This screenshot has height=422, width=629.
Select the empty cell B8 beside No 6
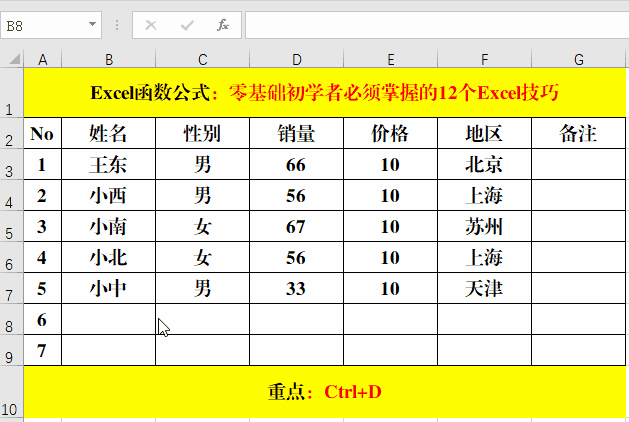(x=108, y=320)
